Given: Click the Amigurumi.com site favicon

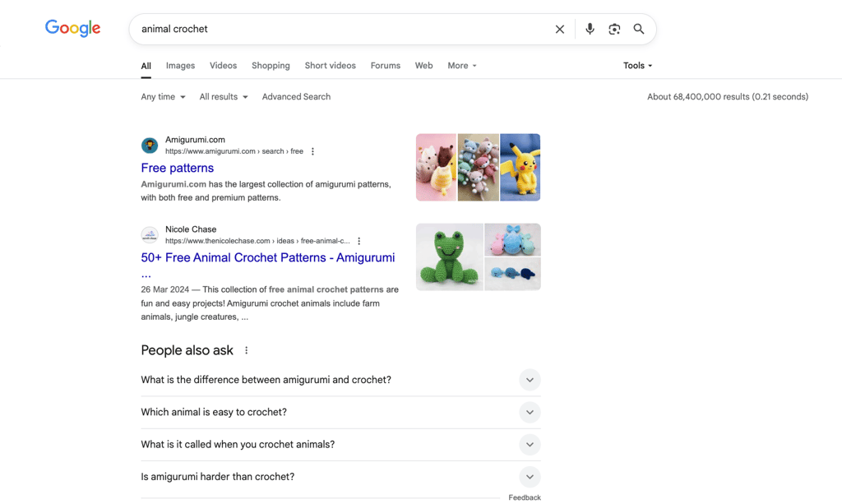Looking at the screenshot, I should tap(150, 145).
